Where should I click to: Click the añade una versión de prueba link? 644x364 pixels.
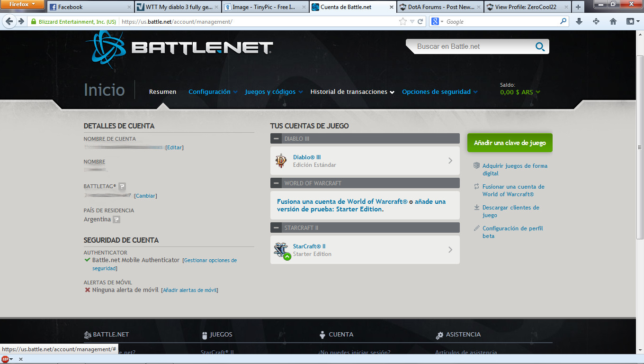(x=361, y=205)
